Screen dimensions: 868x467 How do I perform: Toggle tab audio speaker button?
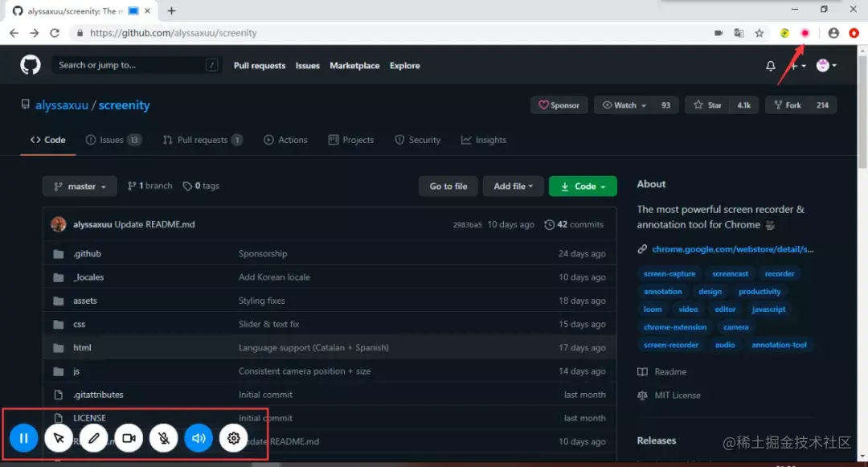199,438
